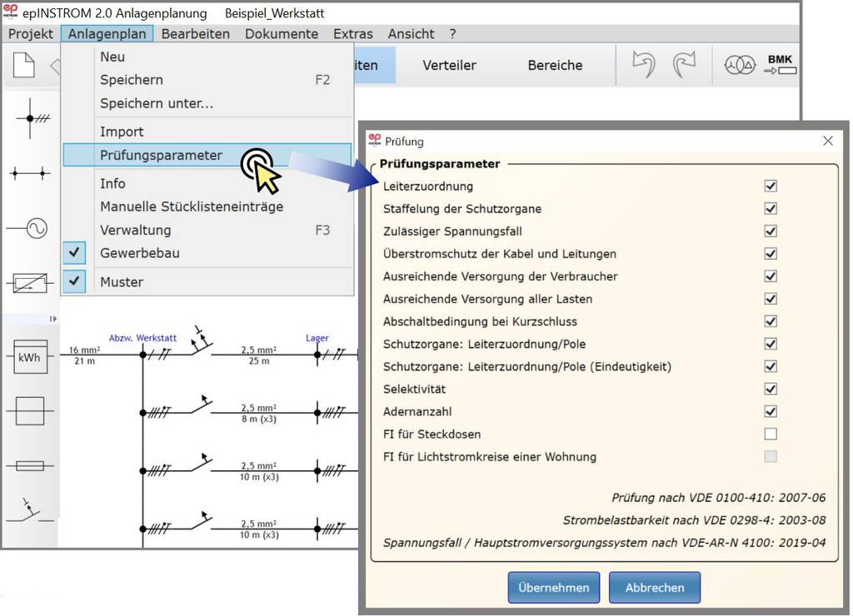Toggle Ausreichende Versorgung aller Lasten checkbox

coord(771,299)
